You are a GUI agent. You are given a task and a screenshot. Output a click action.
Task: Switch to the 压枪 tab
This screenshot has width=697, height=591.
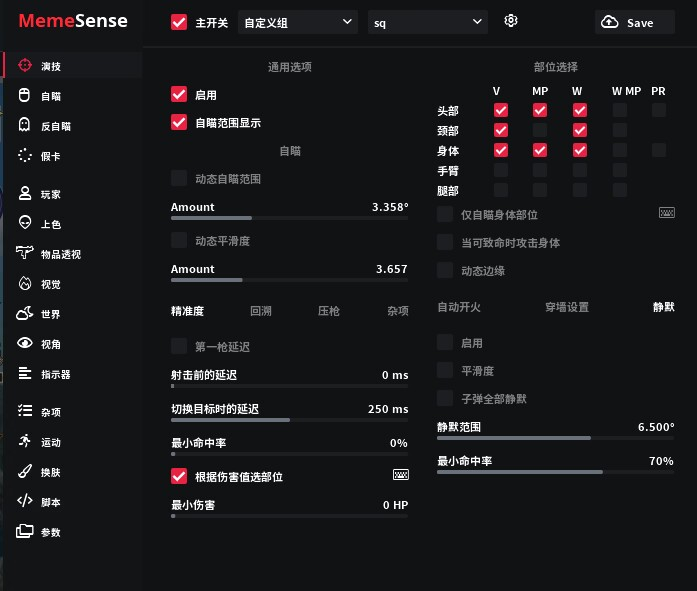pos(328,311)
